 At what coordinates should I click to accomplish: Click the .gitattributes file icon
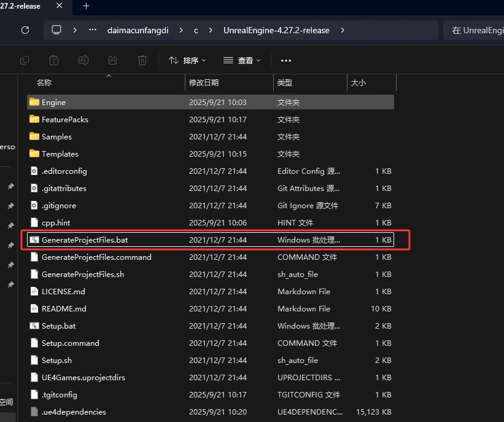34,188
